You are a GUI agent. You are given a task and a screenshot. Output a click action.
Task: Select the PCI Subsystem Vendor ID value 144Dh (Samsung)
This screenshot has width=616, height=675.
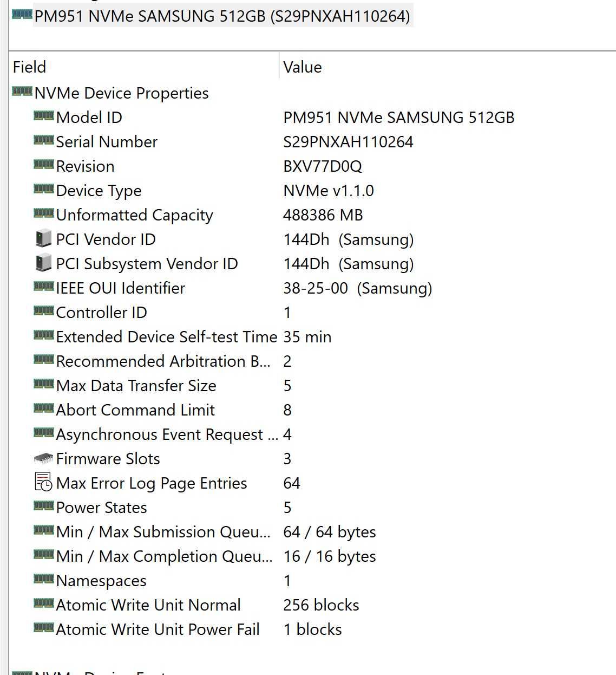[x=349, y=264]
